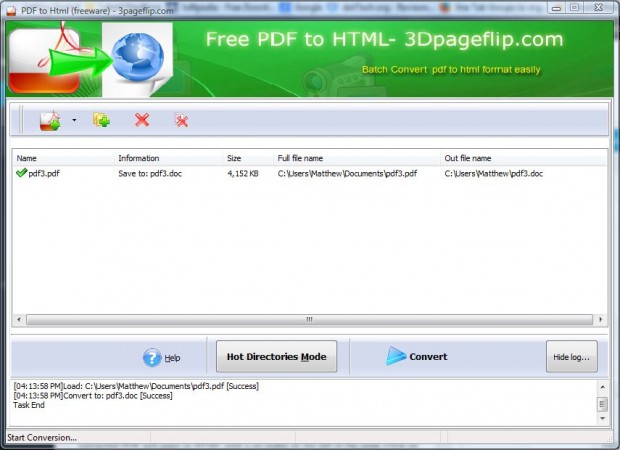Start conversion with the Convert label

[x=428, y=357]
